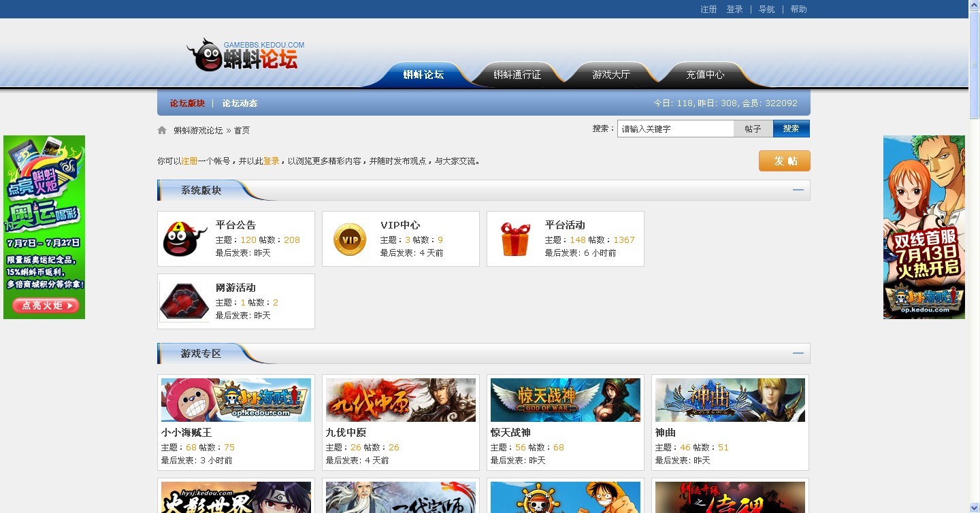Open the 帖子 search type selector

click(753, 129)
